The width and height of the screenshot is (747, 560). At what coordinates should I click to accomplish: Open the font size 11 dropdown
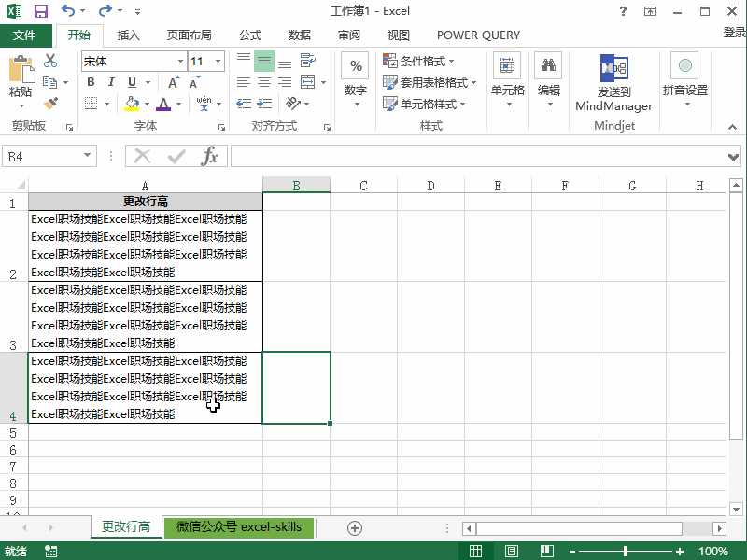coord(218,61)
